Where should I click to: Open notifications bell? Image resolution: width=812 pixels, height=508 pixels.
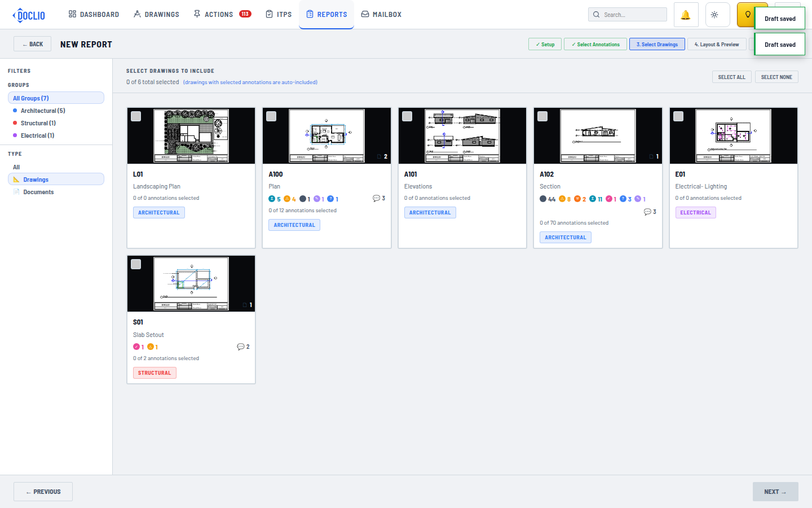coord(686,15)
